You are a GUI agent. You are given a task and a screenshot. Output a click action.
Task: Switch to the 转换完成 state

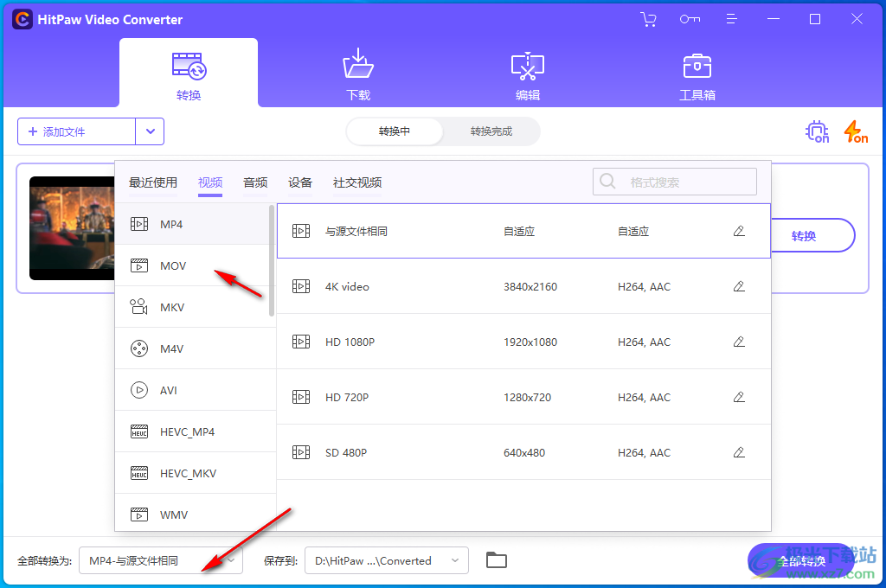pyautogui.click(x=491, y=131)
